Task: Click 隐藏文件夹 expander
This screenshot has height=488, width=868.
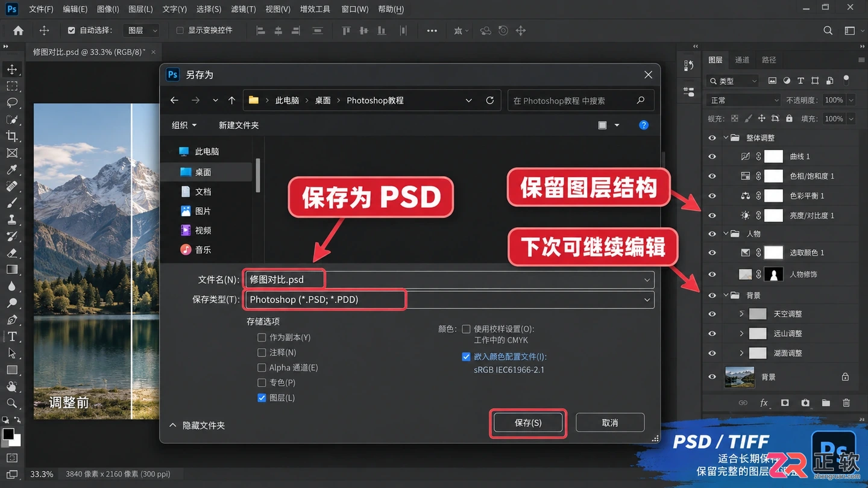Action: [197, 425]
